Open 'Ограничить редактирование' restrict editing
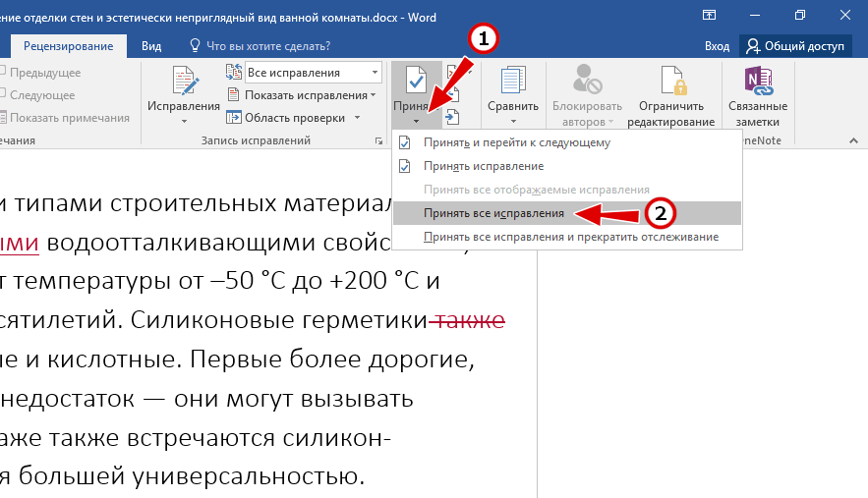 (671, 95)
